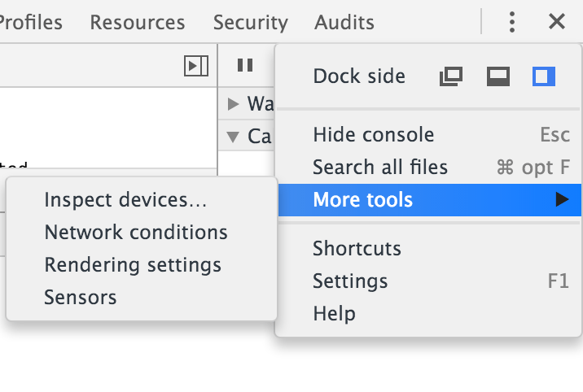Toggle the sidebar pane collapse icon
Screen dimensions: 583x392
point(196,66)
